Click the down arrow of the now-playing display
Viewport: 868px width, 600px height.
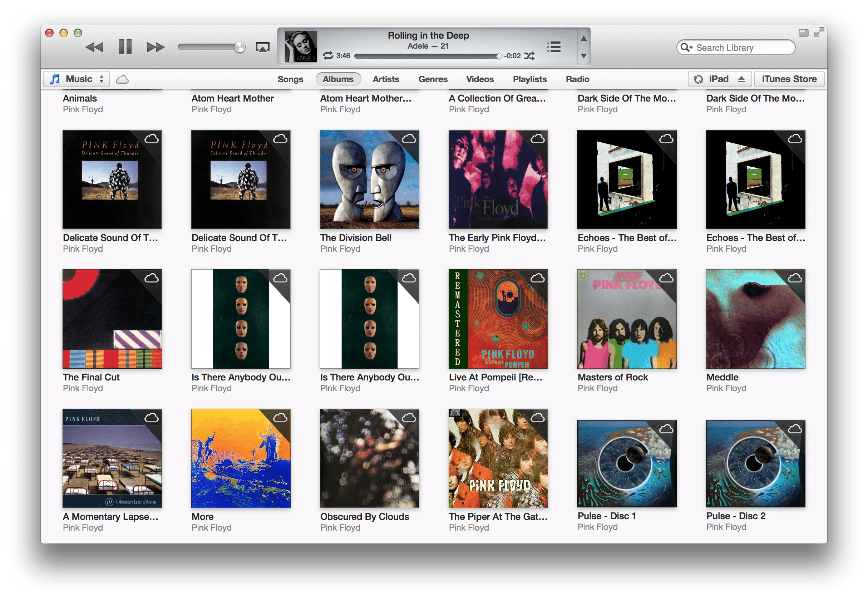click(583, 56)
